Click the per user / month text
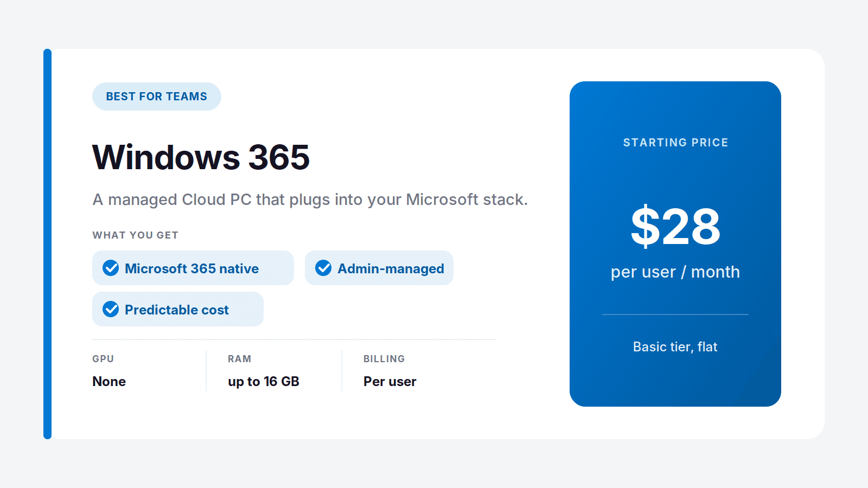The width and height of the screenshot is (868, 488). coord(675,272)
